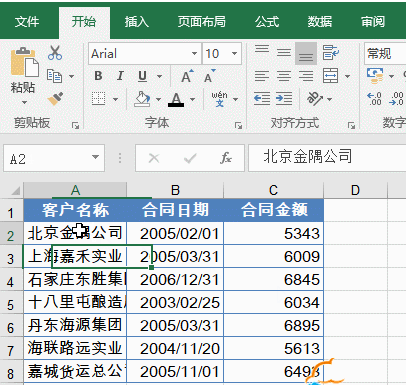Open the font size dropdown
Viewport: 406px width, 385px height.
(235, 53)
